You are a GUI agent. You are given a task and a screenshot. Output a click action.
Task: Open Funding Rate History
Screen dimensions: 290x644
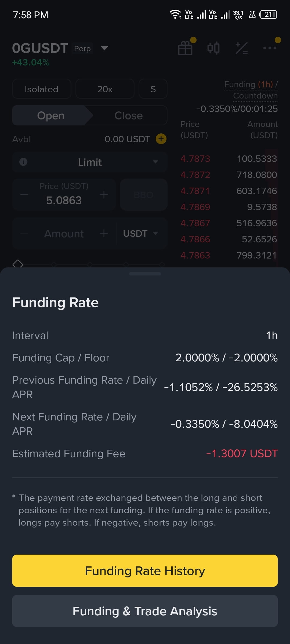click(145, 571)
